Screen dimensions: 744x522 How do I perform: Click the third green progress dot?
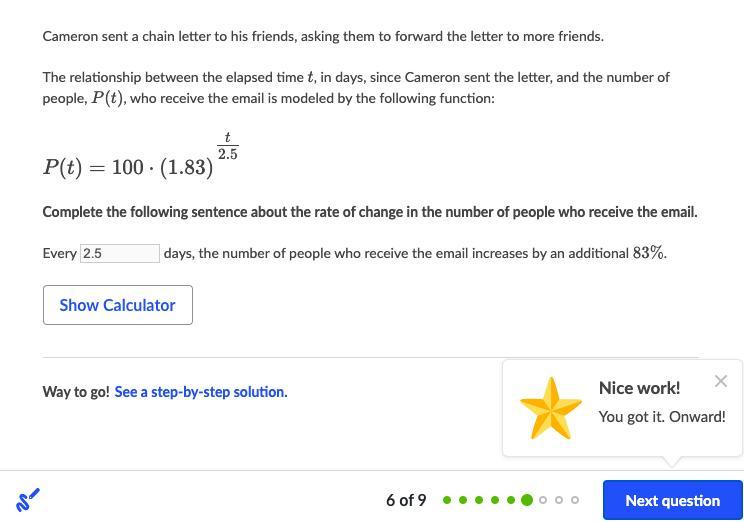[479, 500]
